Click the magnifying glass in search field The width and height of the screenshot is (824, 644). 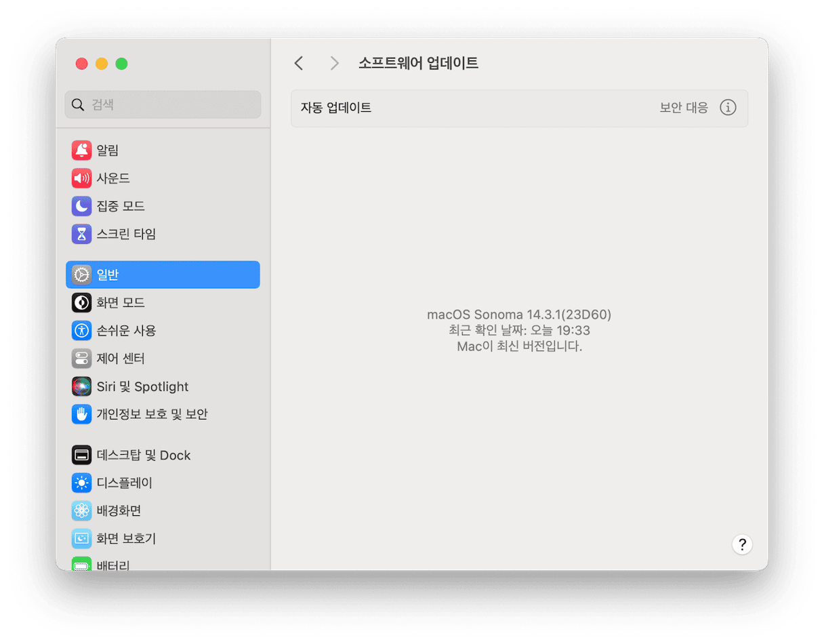click(x=79, y=105)
